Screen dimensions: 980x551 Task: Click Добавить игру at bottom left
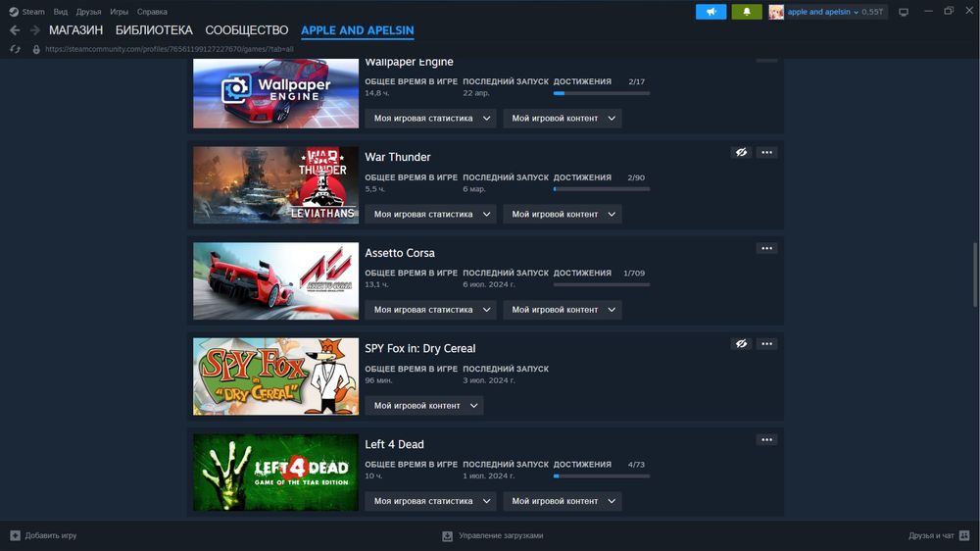(51, 535)
